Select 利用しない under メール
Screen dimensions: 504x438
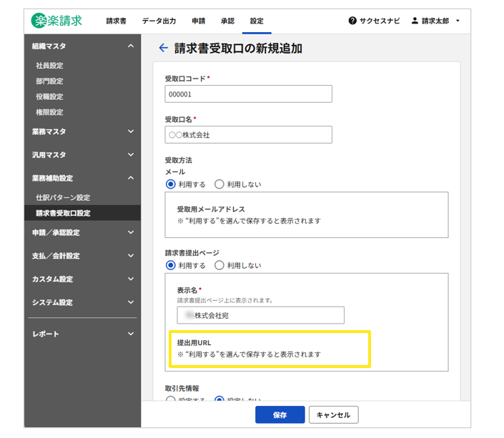click(219, 184)
